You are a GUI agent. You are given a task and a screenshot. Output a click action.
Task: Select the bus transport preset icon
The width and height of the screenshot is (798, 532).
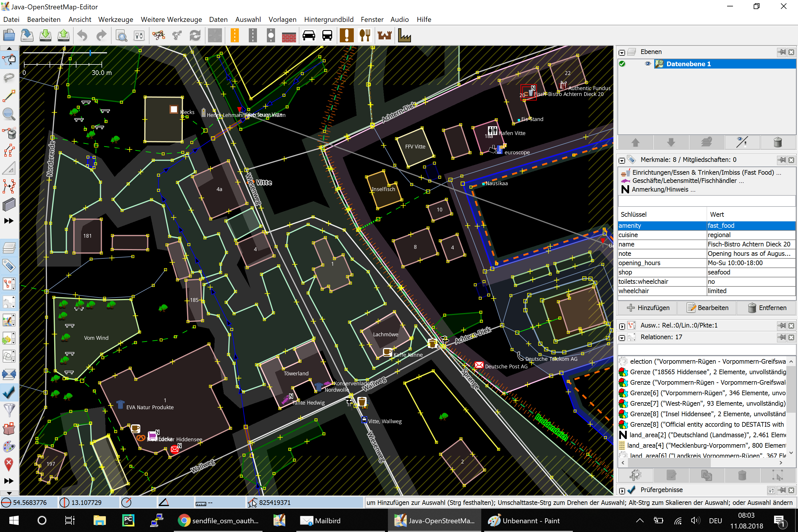[327, 36]
